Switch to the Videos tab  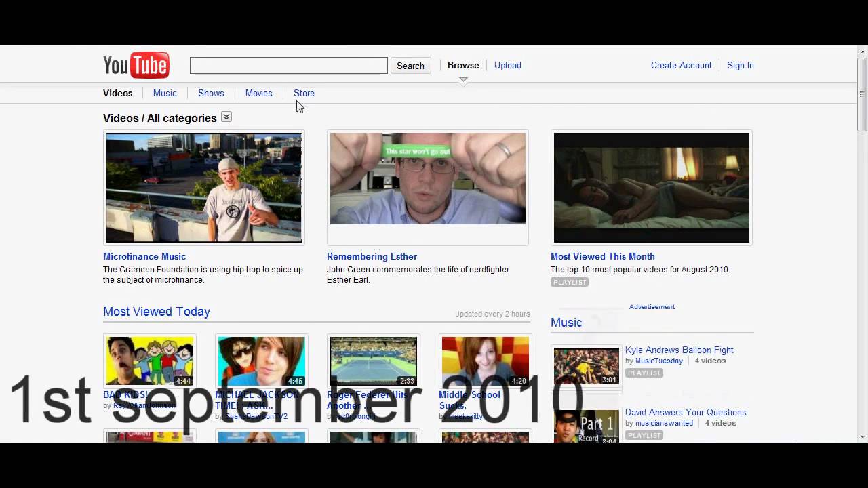pyautogui.click(x=118, y=93)
